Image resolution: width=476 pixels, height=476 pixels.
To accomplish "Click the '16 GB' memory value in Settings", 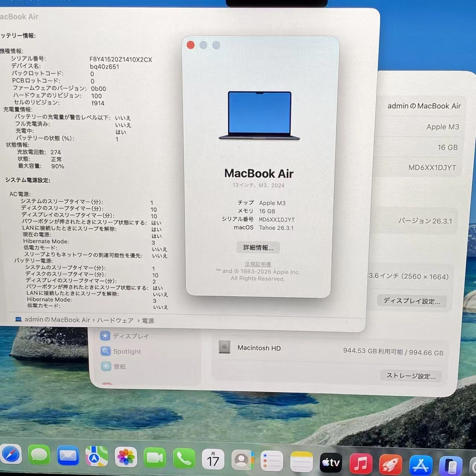I will click(x=448, y=147).
